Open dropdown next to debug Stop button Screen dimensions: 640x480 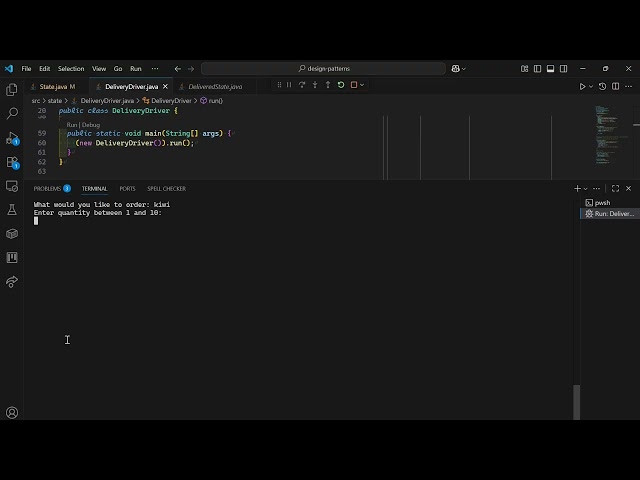coord(362,85)
